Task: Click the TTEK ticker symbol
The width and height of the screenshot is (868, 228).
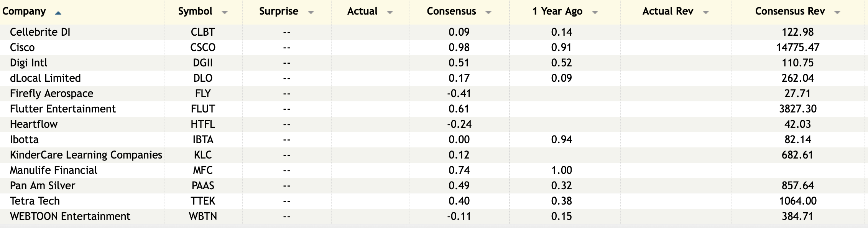Action: (203, 201)
